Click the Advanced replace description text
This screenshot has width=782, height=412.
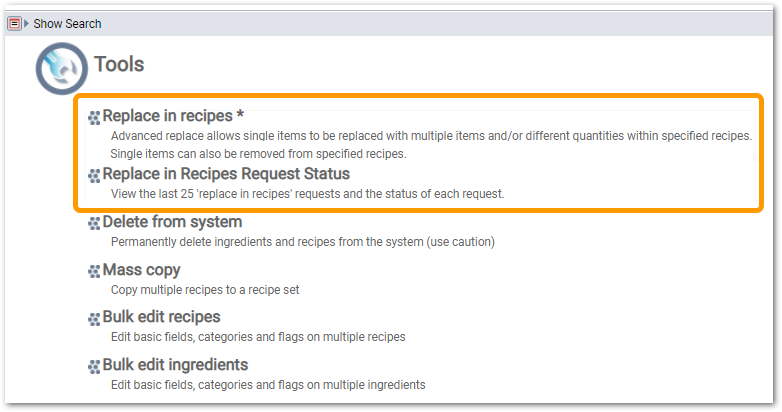pos(431,145)
